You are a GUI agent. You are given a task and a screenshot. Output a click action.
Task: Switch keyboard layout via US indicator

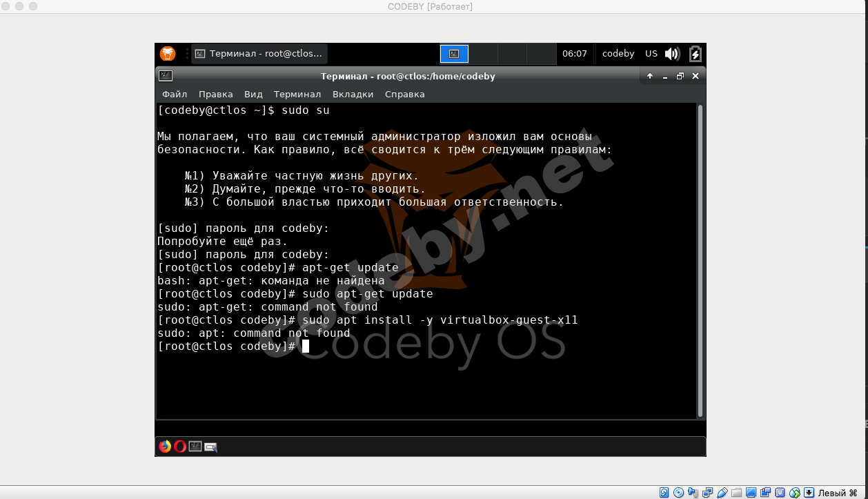651,54
